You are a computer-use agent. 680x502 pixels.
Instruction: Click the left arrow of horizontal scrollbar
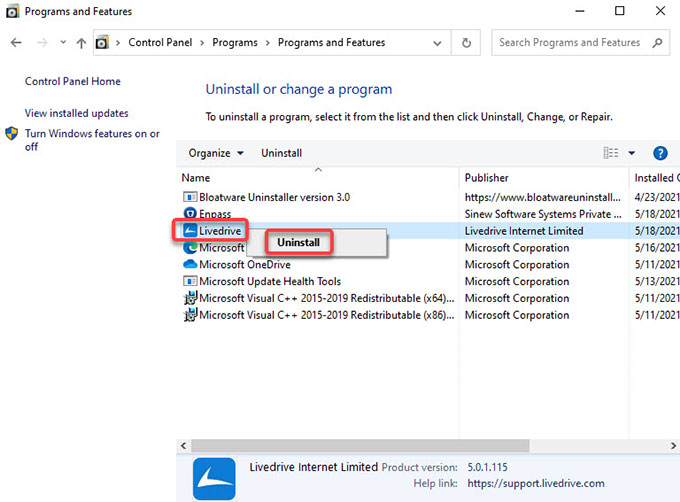[183, 446]
